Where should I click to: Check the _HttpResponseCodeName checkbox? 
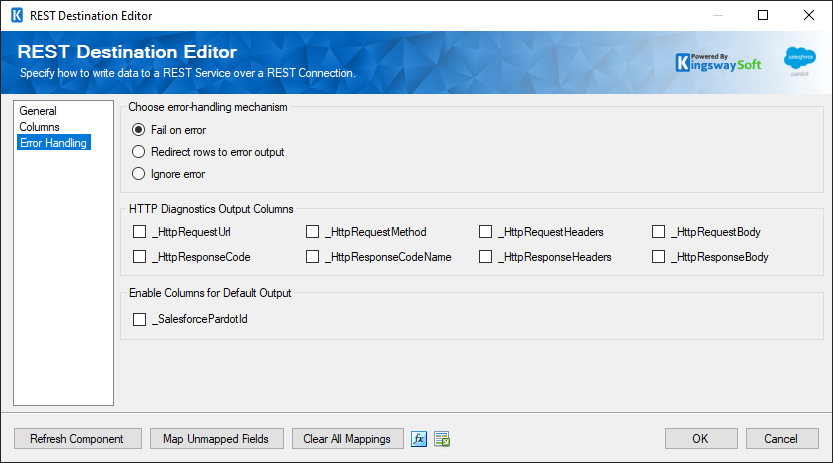[313, 256]
